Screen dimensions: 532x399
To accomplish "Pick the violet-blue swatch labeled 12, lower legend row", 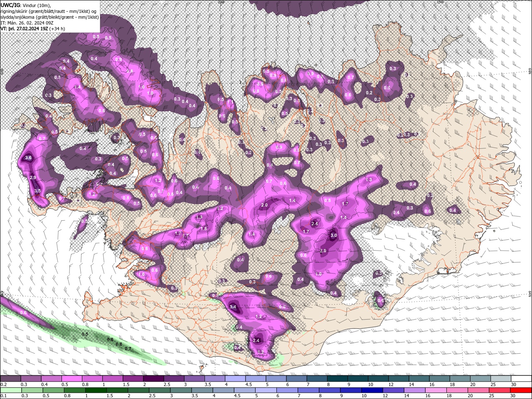I will (393, 390).
